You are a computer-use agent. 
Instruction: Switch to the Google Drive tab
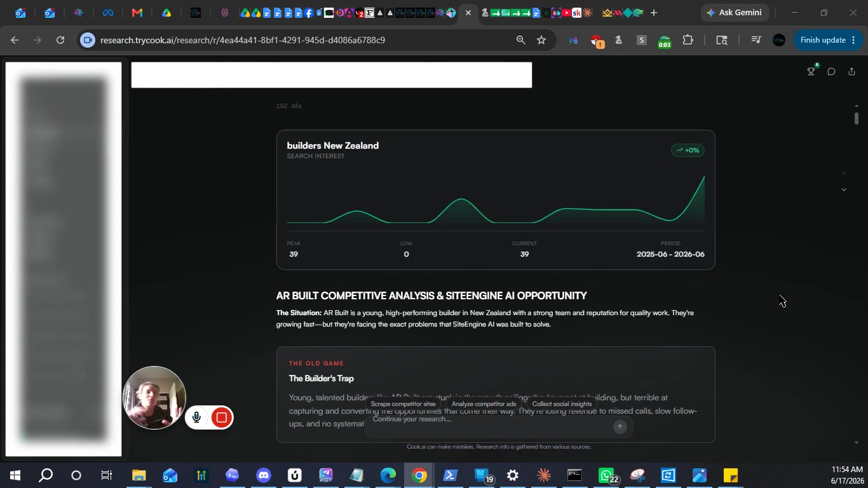166,13
